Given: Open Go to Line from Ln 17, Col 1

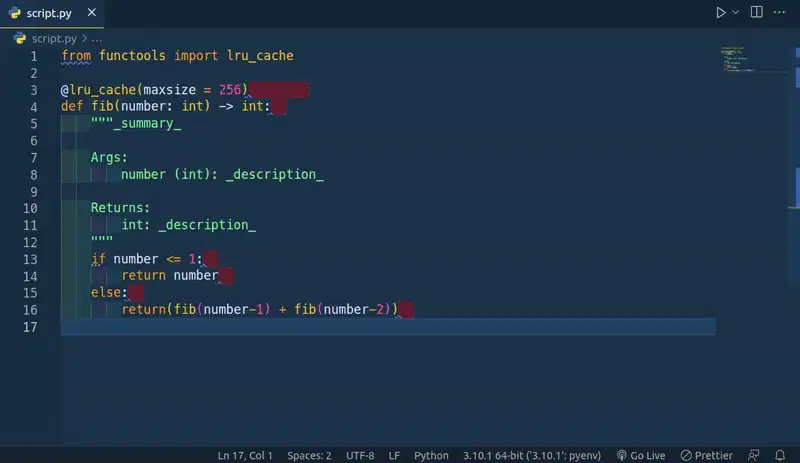Looking at the screenshot, I should pos(245,455).
